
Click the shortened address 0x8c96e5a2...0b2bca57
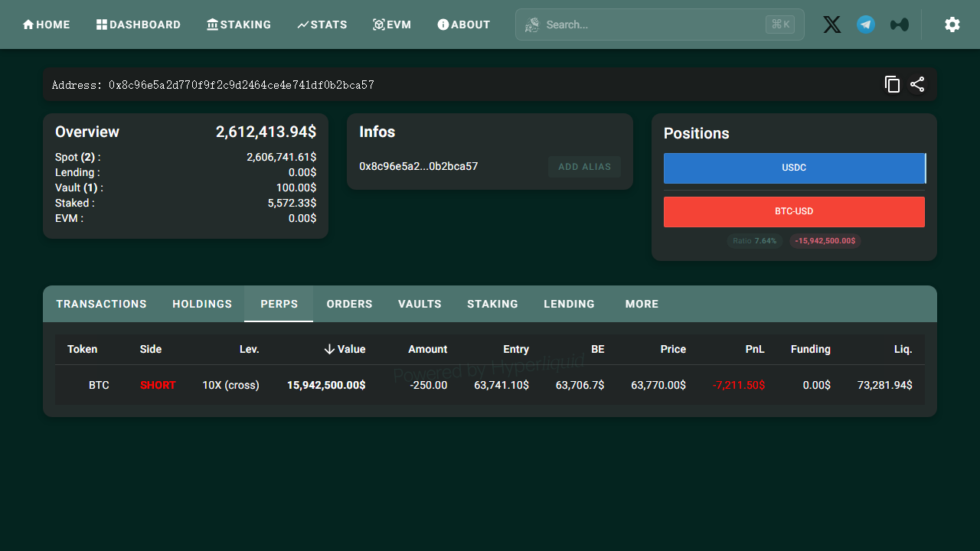pyautogui.click(x=419, y=166)
